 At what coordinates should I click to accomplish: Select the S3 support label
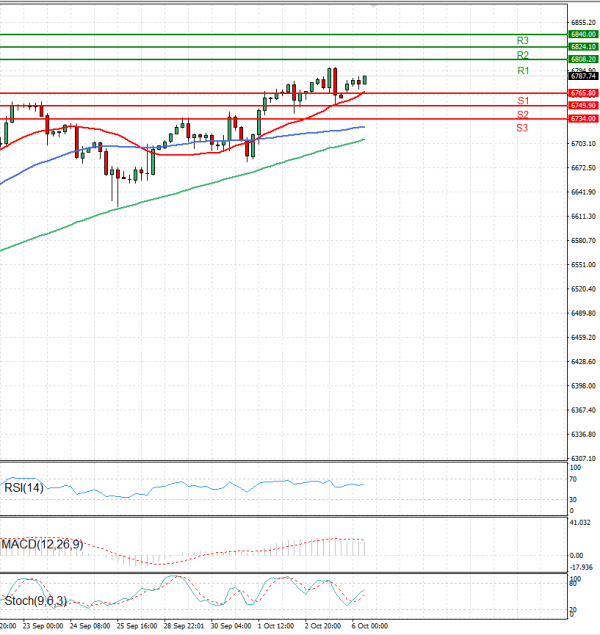click(522, 128)
